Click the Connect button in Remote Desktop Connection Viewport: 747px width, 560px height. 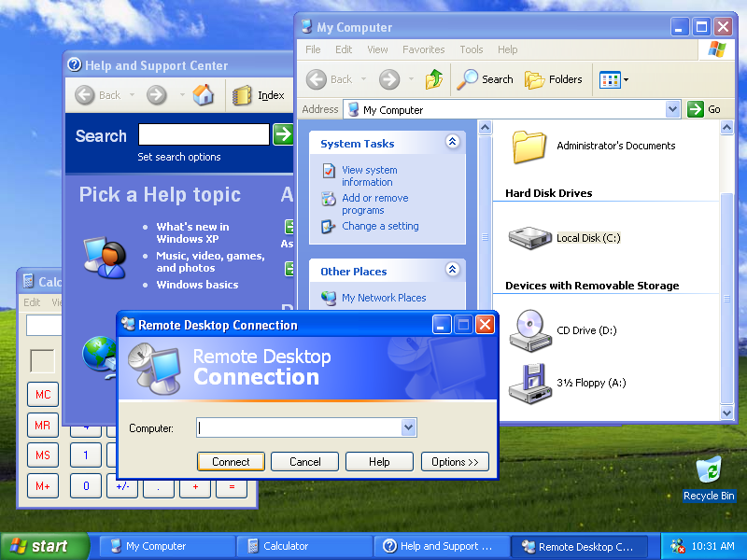coord(231,461)
